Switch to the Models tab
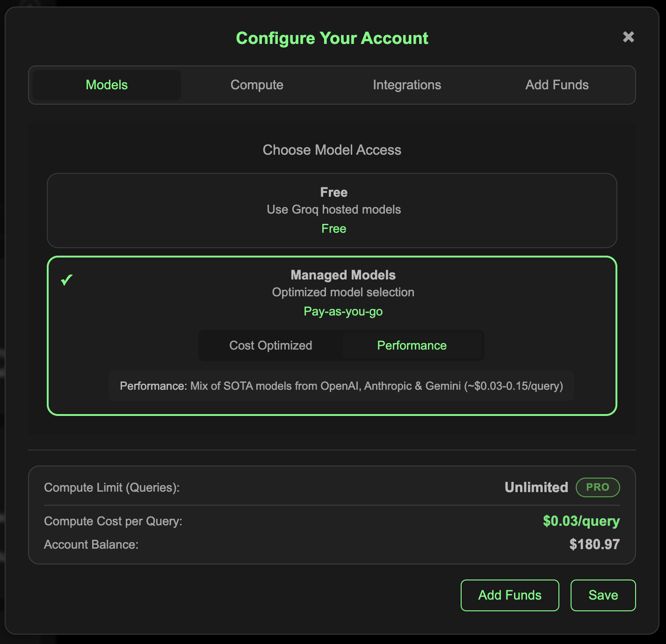The width and height of the screenshot is (666, 644). tap(107, 85)
